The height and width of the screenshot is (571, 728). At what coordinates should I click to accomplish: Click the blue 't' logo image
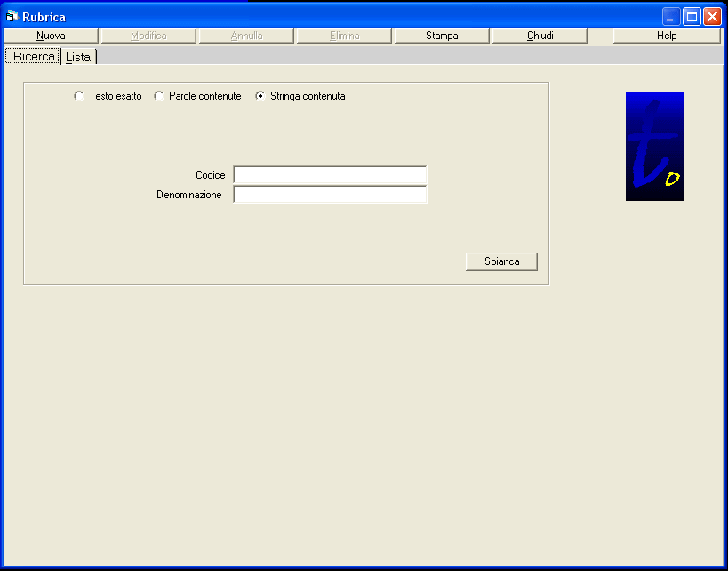(654, 147)
